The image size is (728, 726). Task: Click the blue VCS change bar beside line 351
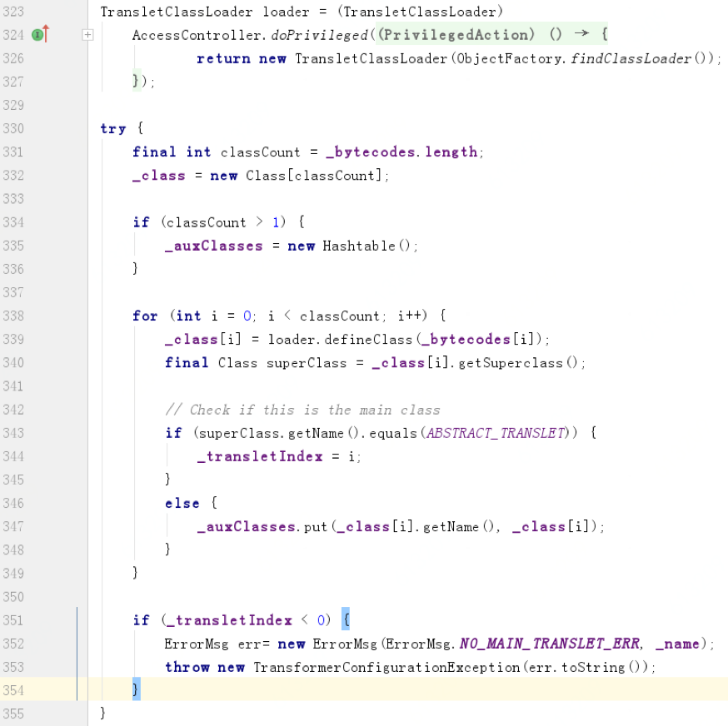[77, 619]
